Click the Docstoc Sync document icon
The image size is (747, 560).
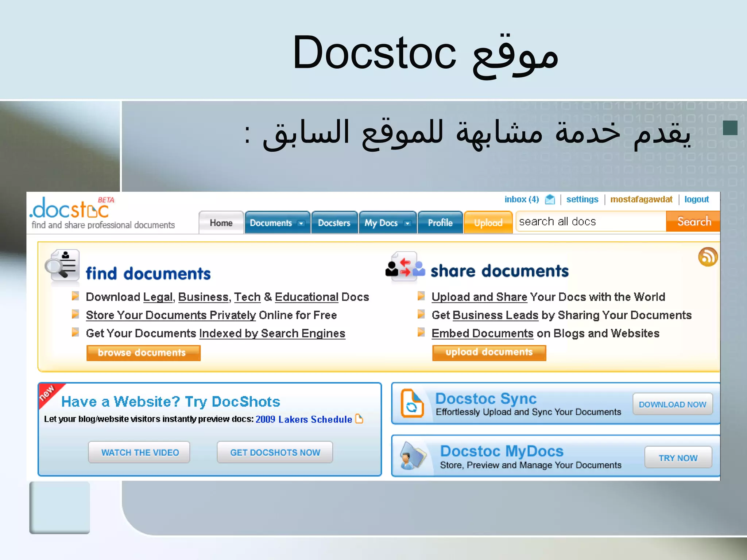pos(412,403)
